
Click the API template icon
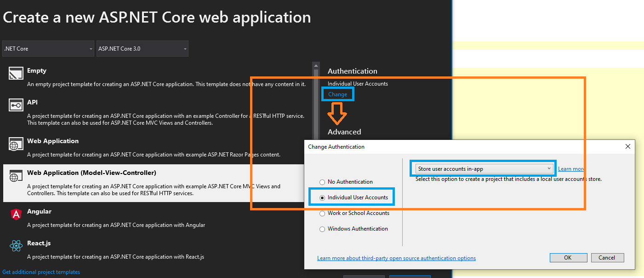[16, 105]
